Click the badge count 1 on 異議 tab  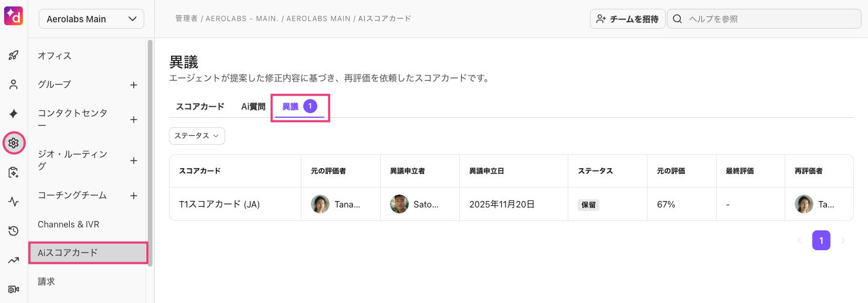(310, 106)
